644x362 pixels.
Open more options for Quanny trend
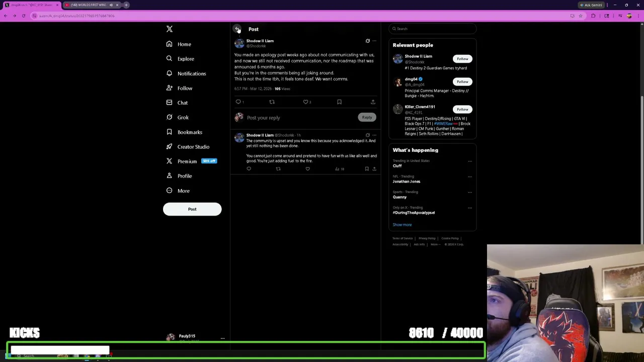[470, 193]
